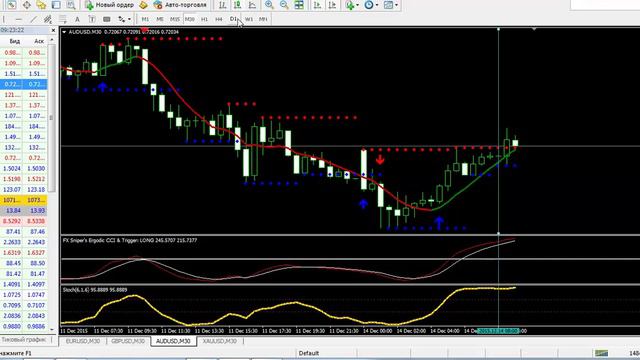Tile chart windows icon
Viewport: 640px width, 360px height.
[299, 5]
